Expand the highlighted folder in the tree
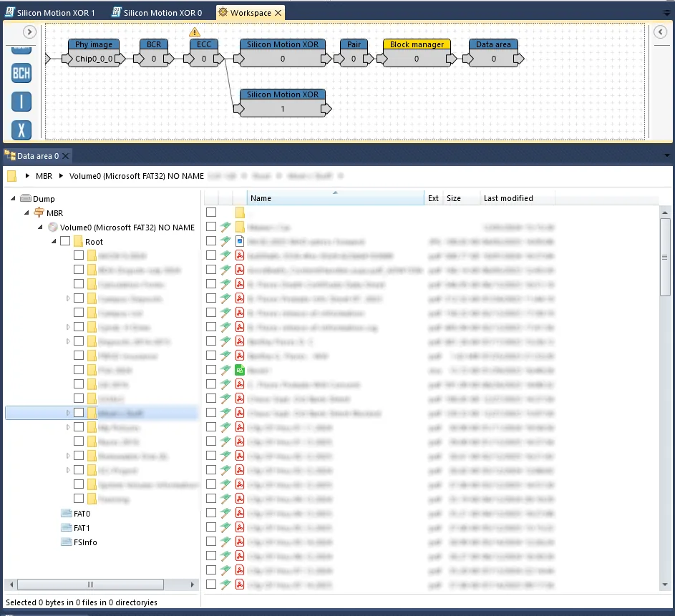The width and height of the screenshot is (675, 616). (68, 413)
